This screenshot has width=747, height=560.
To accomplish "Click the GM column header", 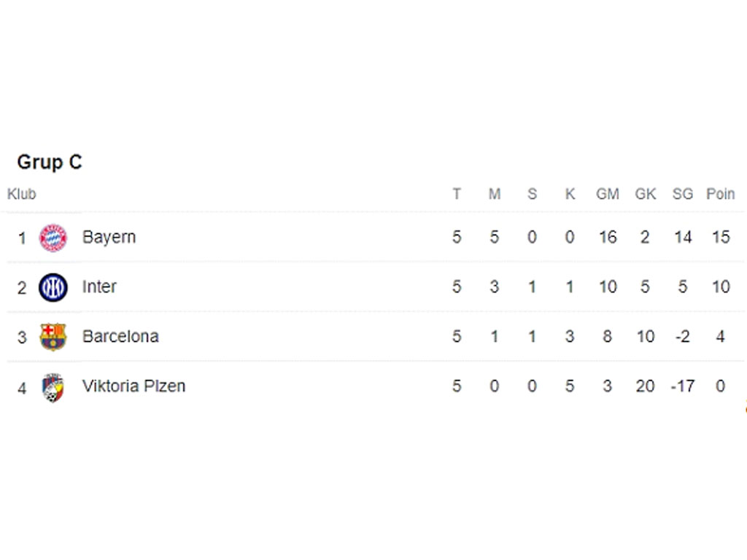I will pos(607,194).
